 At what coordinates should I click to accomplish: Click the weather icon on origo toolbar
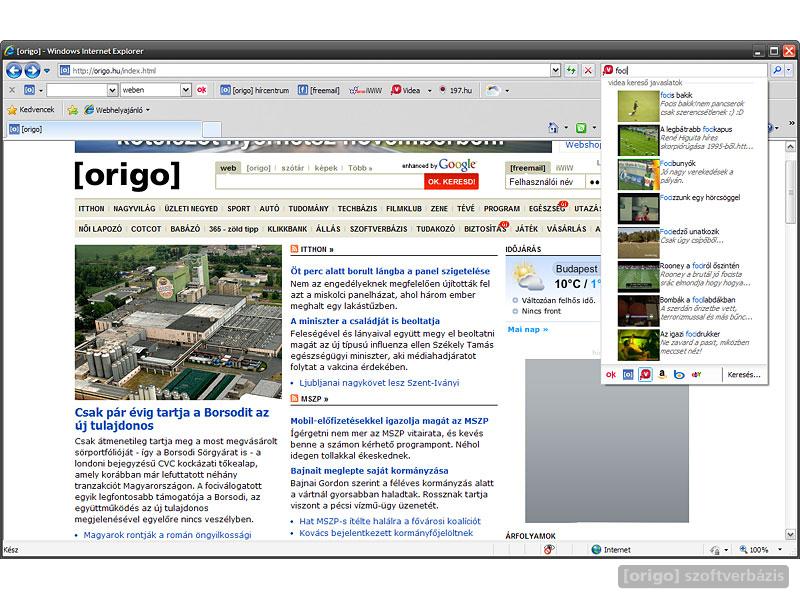(493, 90)
